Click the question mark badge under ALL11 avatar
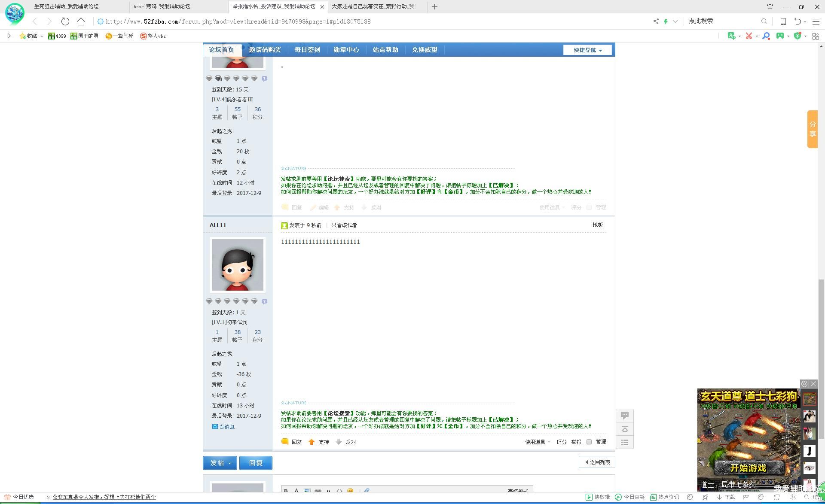The image size is (825, 504). [x=264, y=301]
